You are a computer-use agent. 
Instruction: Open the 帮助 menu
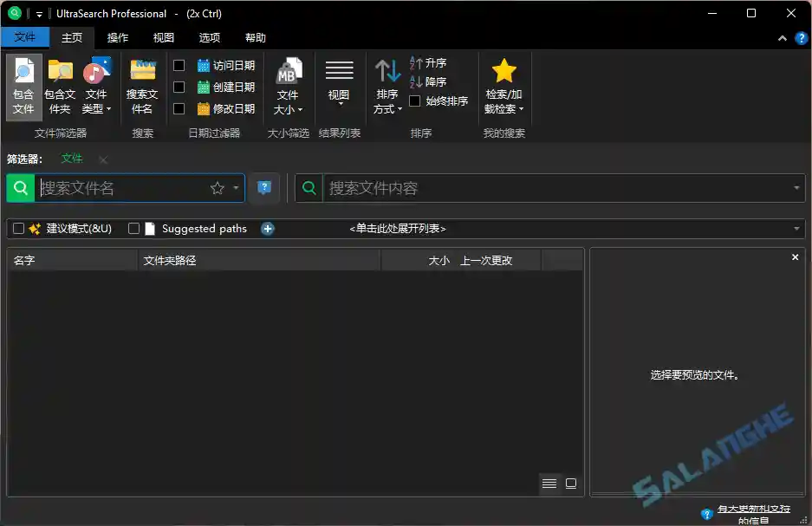[254, 37]
